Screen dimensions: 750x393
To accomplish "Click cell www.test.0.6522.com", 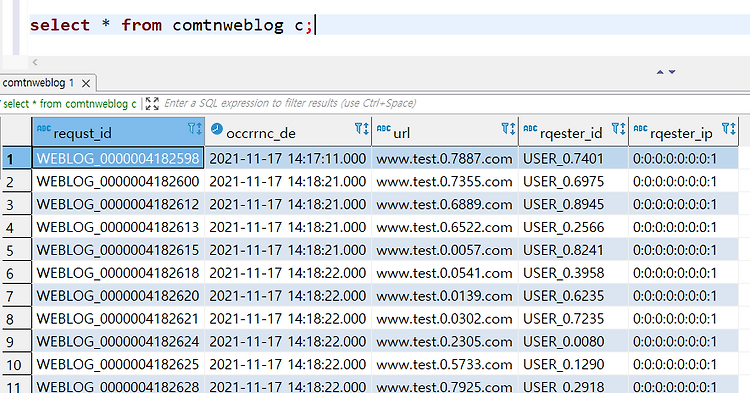I will [445, 227].
